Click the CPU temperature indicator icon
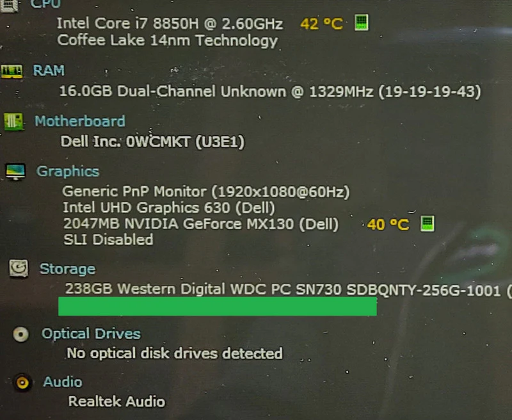The height and width of the screenshot is (420, 512). click(x=362, y=22)
